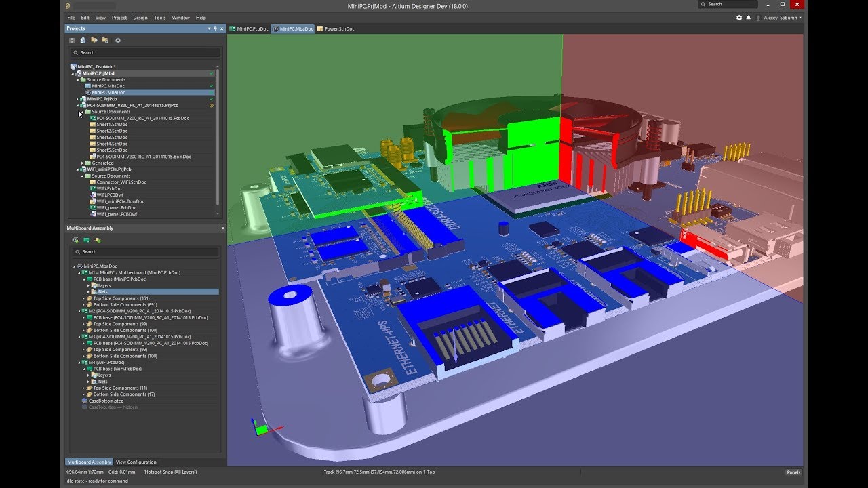
Task: Open the File menu
Action: click(71, 18)
